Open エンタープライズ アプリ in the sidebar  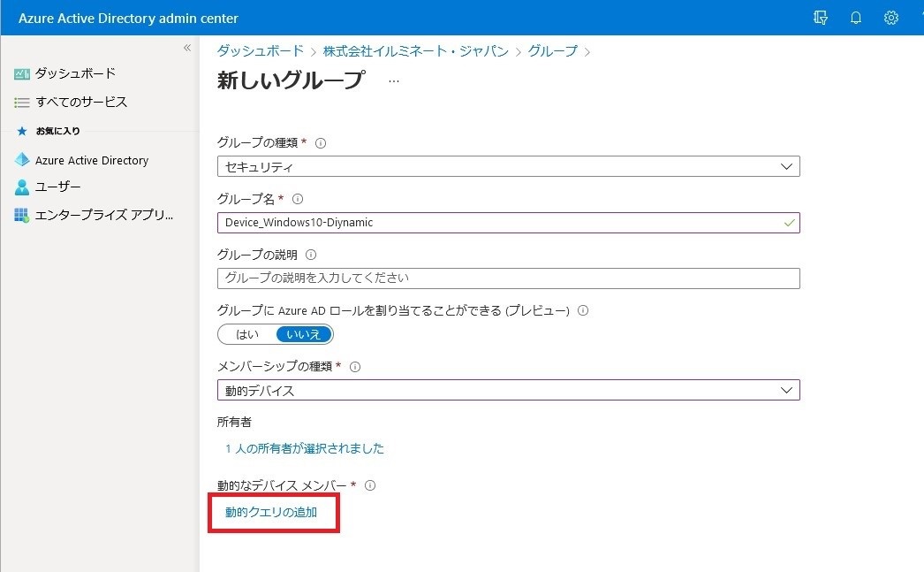tap(104, 215)
